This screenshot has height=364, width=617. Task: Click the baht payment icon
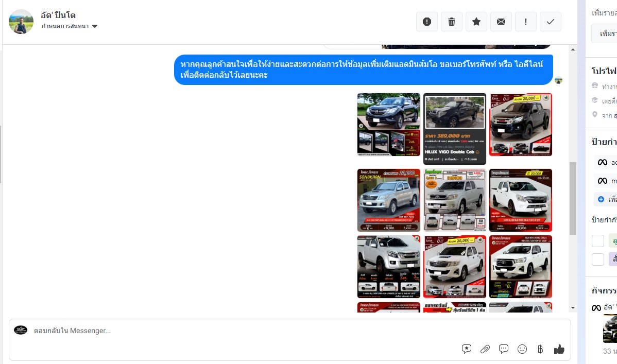tap(540, 349)
